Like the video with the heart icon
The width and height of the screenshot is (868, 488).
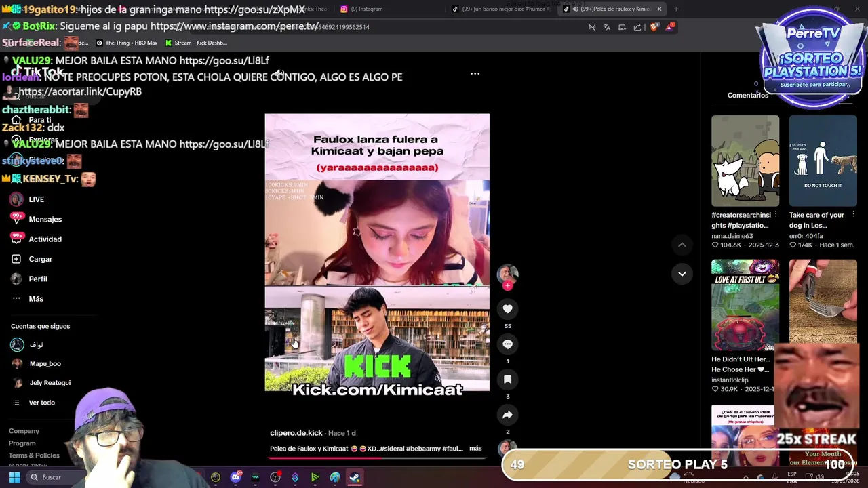pos(507,309)
